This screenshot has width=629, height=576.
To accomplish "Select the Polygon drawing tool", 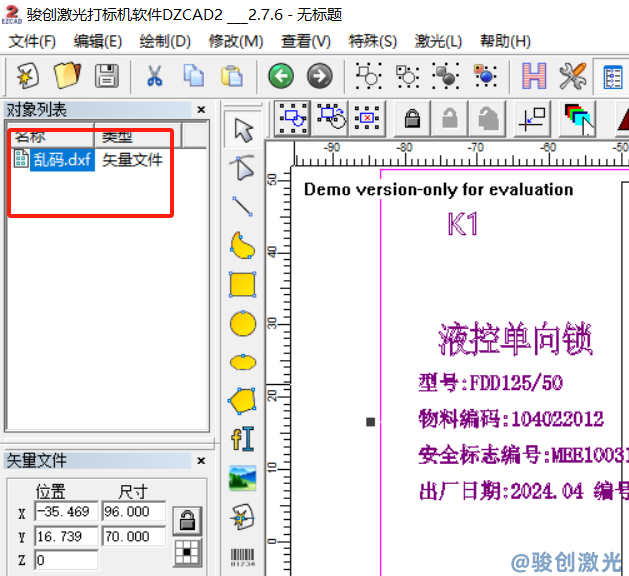I will (242, 400).
